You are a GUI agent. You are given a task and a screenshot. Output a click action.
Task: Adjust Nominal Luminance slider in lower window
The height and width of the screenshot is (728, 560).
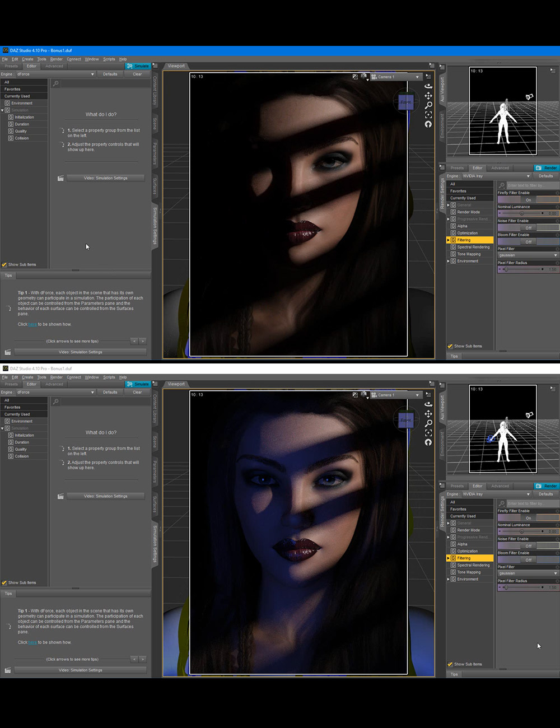pos(521,531)
